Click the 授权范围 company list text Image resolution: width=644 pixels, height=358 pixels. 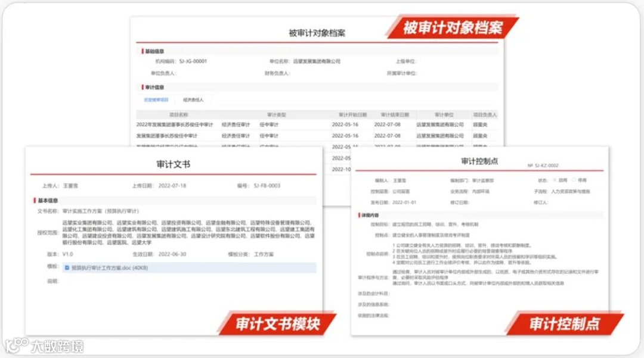pyautogui.click(x=188, y=232)
